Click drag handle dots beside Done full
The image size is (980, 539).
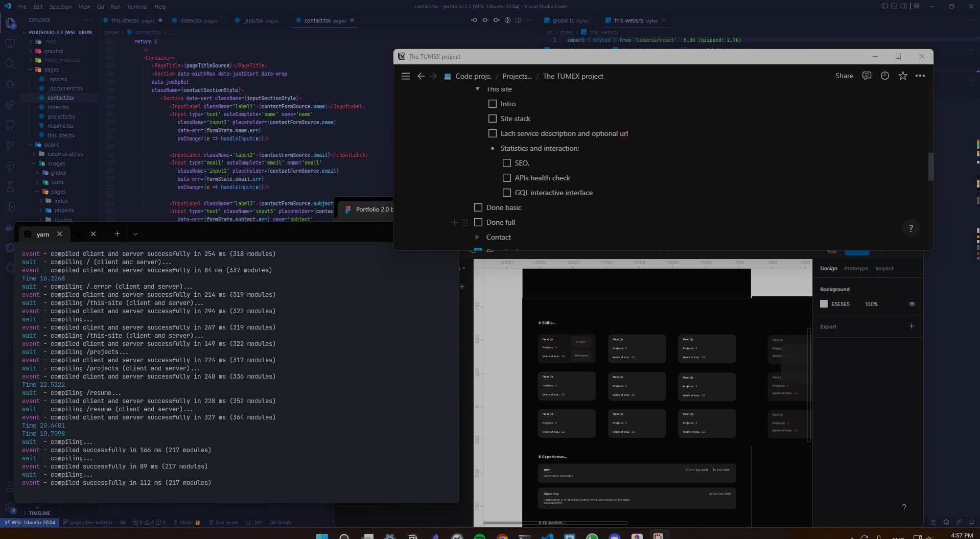(x=465, y=223)
